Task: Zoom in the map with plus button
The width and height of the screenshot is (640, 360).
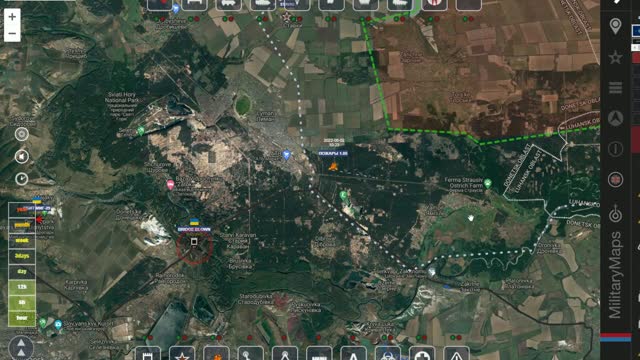Action: (12, 17)
